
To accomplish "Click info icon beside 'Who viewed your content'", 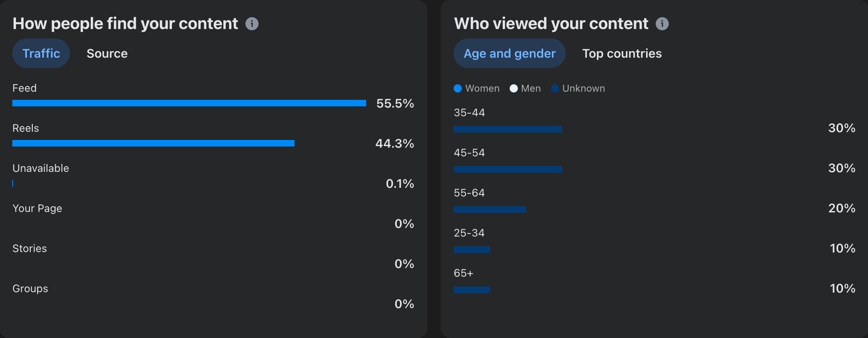I will pyautogui.click(x=662, y=24).
